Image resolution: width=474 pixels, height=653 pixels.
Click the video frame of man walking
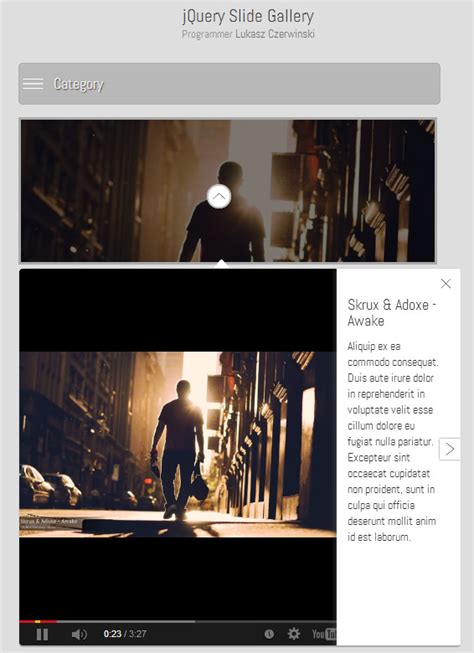pyautogui.click(x=177, y=444)
